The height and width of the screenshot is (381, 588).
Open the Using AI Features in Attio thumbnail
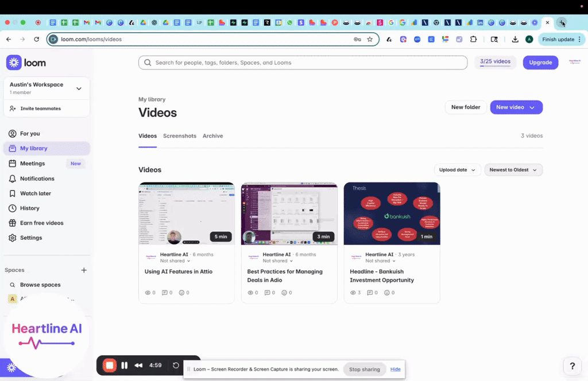pos(187,213)
